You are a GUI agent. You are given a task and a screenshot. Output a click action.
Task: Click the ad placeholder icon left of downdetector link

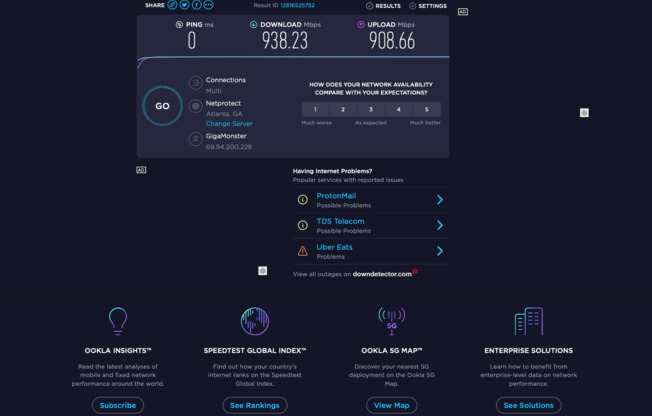(x=262, y=271)
